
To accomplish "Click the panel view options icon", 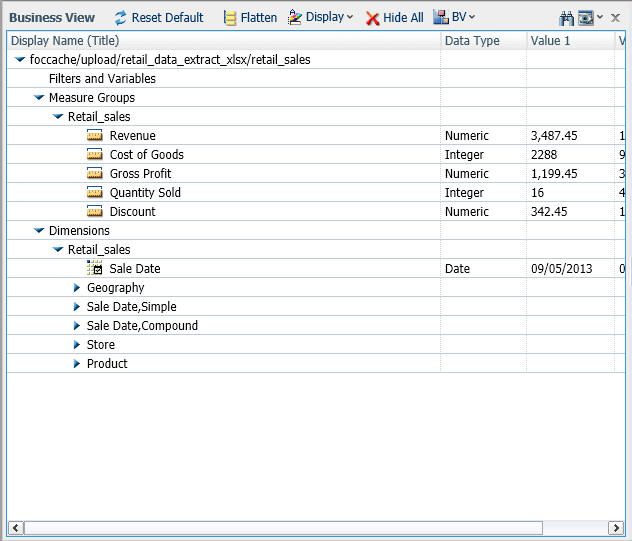I will (586, 18).
